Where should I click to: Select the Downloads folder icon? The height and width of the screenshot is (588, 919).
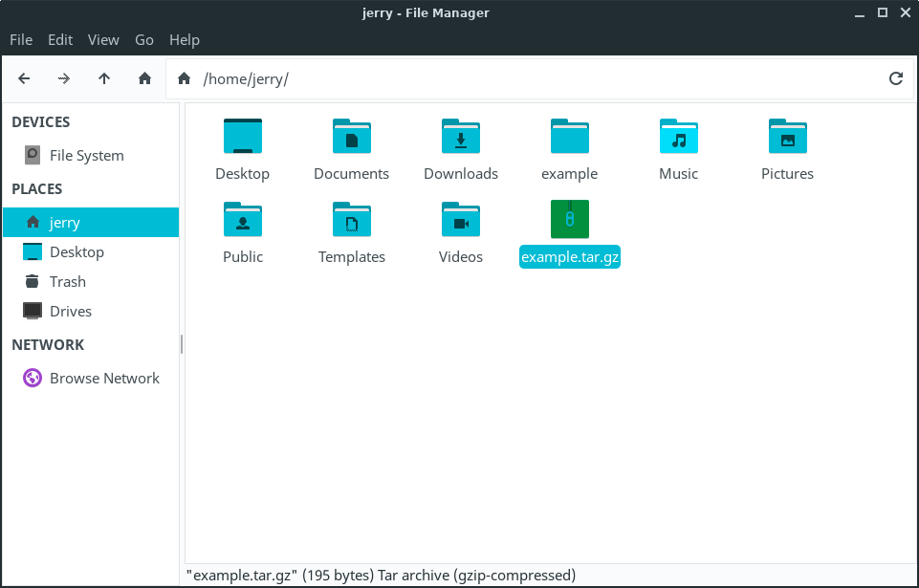coord(461,137)
